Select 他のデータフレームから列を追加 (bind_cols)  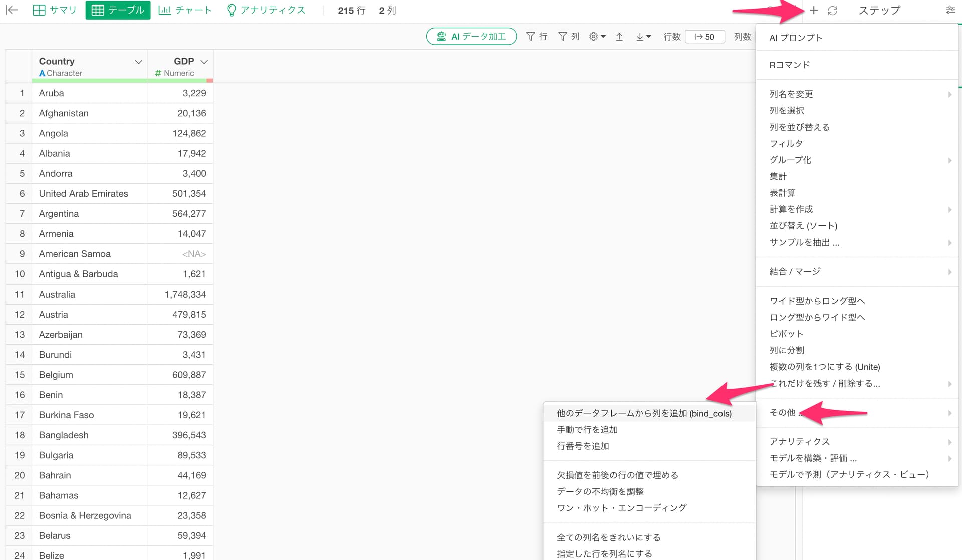pos(644,413)
